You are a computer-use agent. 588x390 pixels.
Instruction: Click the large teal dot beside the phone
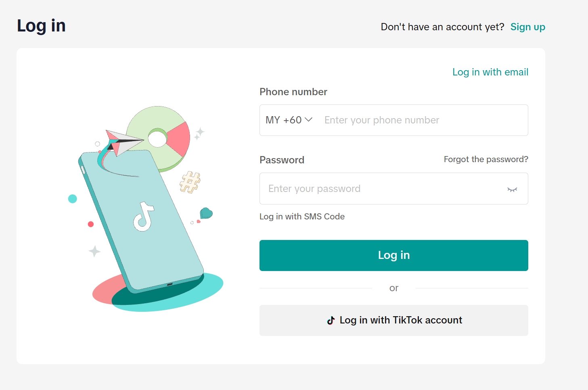pos(73,198)
